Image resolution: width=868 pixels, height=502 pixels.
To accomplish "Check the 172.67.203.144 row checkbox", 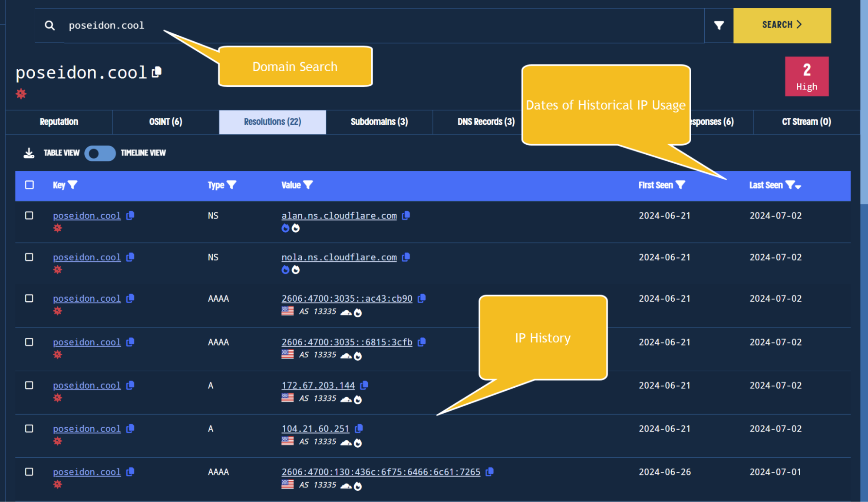I will coord(29,386).
